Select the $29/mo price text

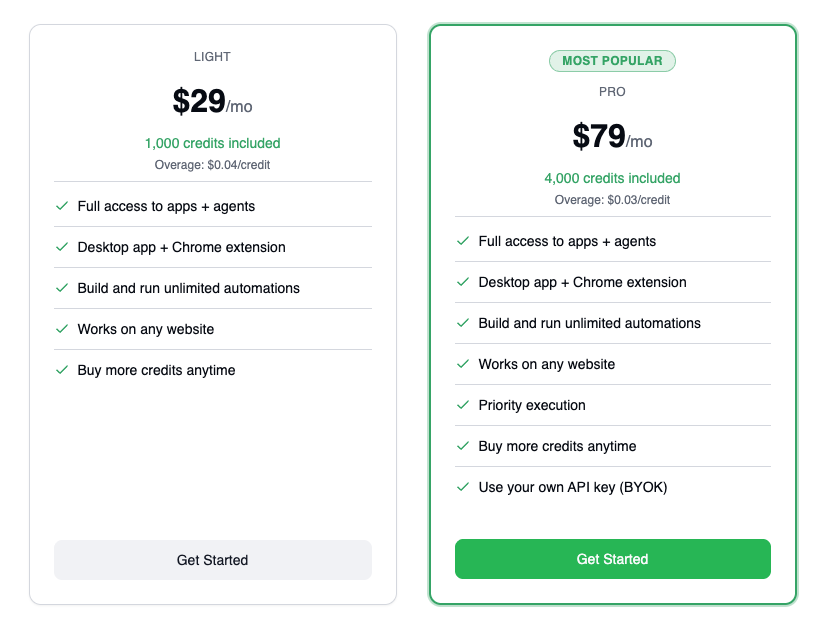212,102
